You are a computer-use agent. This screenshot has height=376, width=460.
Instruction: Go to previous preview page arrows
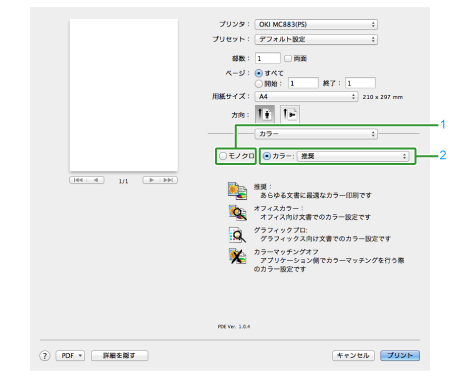point(87,180)
